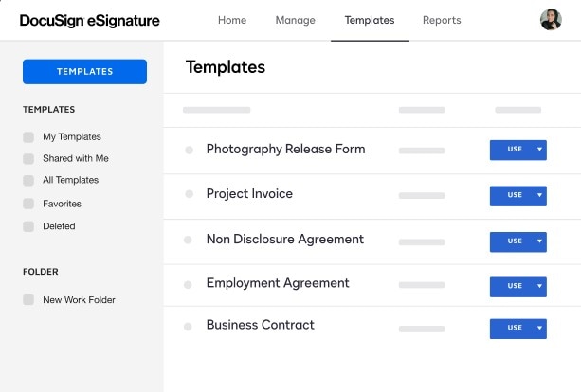Expand Use dropdown arrow for Photography Release Form
The height and width of the screenshot is (392, 581).
pyautogui.click(x=539, y=150)
